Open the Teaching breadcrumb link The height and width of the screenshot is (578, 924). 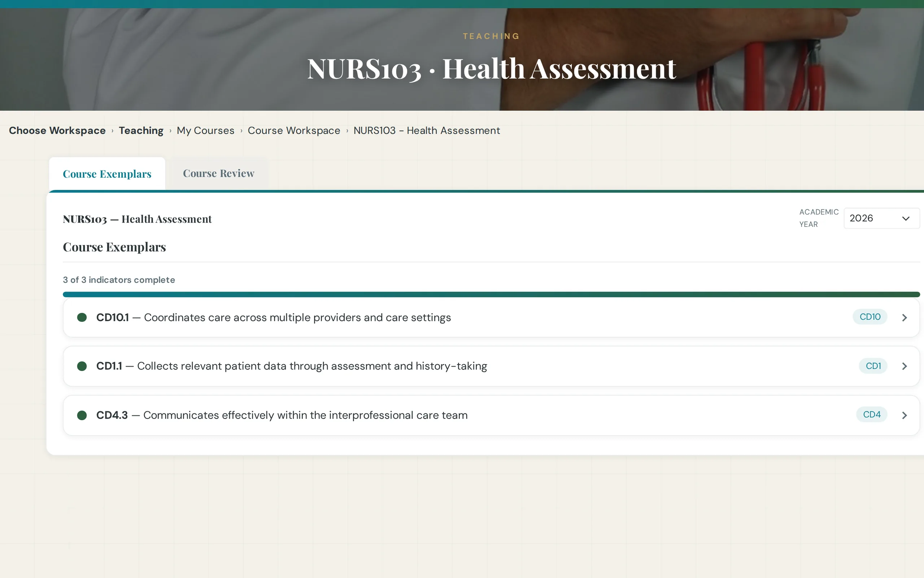point(141,130)
